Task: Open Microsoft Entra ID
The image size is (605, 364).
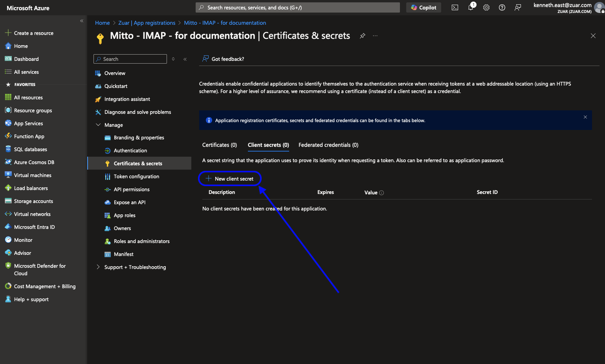Action: pos(30,227)
